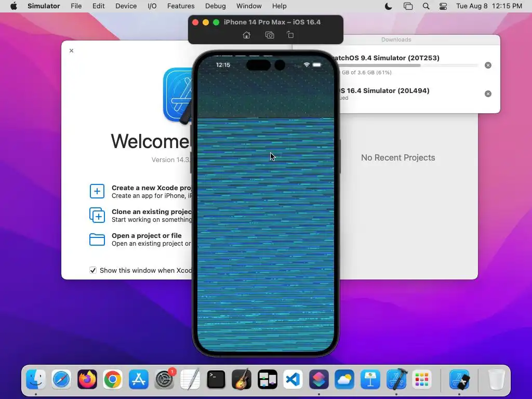Click the Home button in Simulator toolbar
Image resolution: width=532 pixels, height=399 pixels.
pos(247,35)
